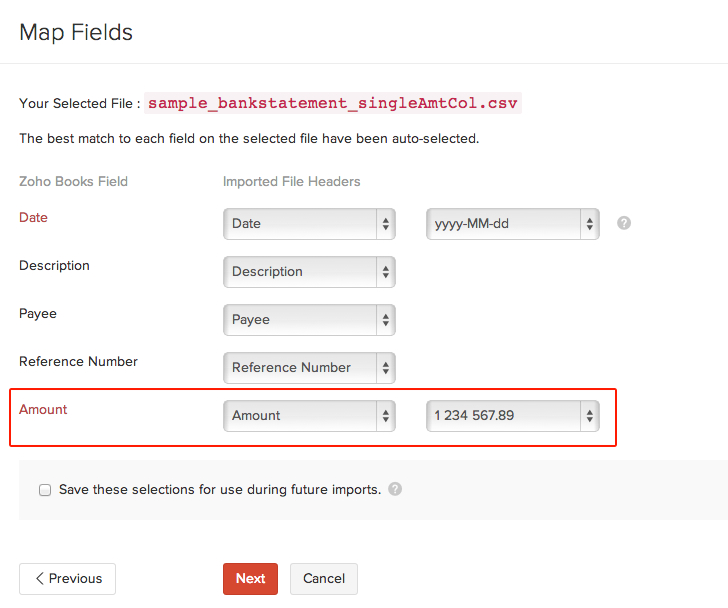Click the Amount field label
Screen dimensions: 728x608
pyautogui.click(x=43, y=409)
